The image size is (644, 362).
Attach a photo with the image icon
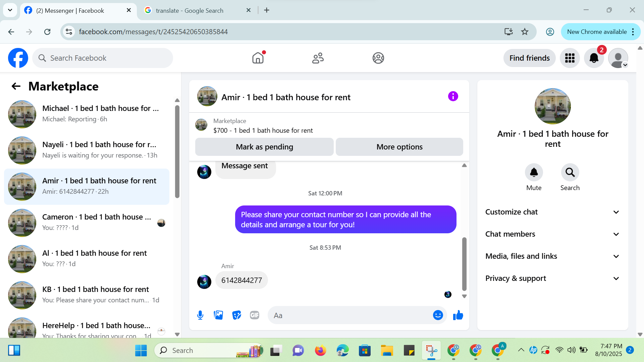[218, 315]
